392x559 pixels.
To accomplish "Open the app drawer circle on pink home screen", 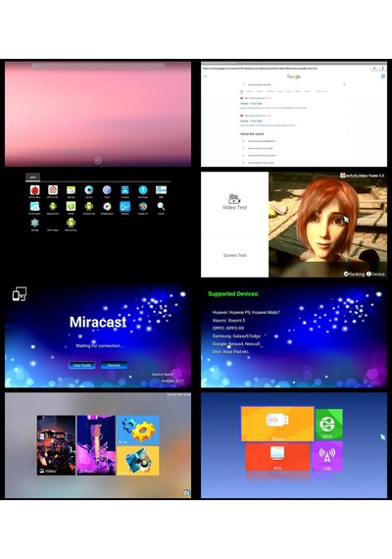I will (98, 161).
